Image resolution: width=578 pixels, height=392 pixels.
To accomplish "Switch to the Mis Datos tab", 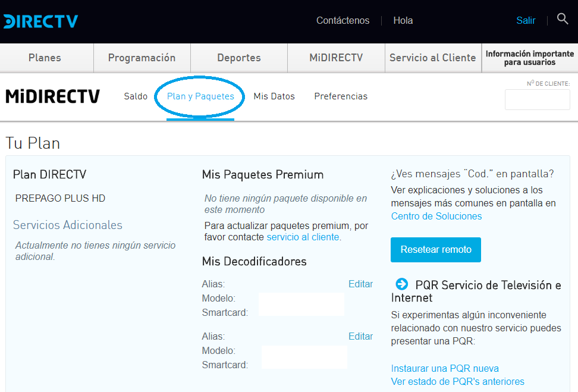I will pos(274,96).
